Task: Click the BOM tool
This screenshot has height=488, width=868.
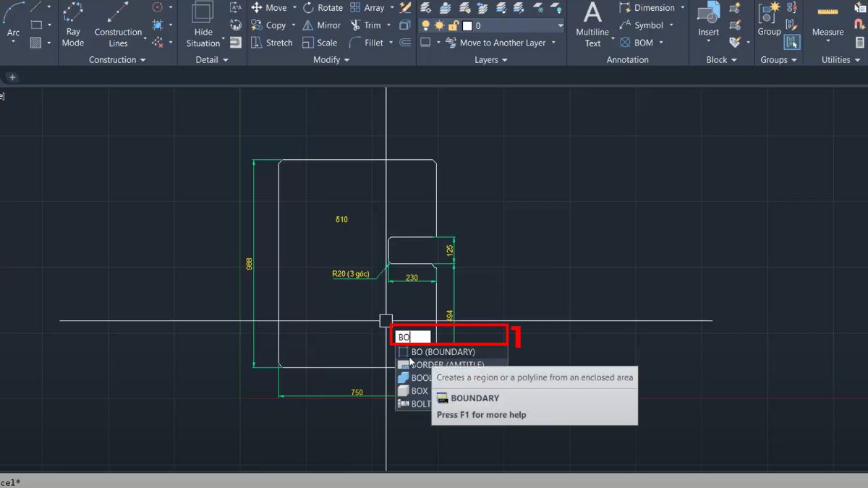Action: coord(637,43)
